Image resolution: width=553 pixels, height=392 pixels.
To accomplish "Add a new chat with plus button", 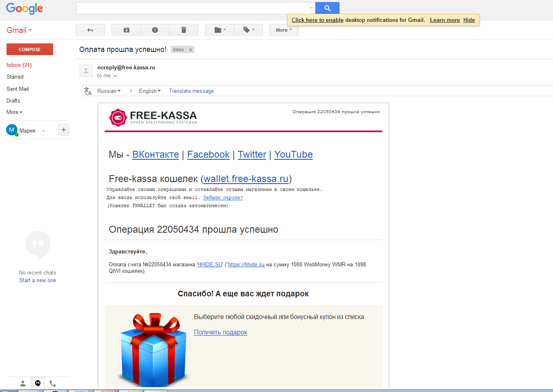I will point(64,130).
